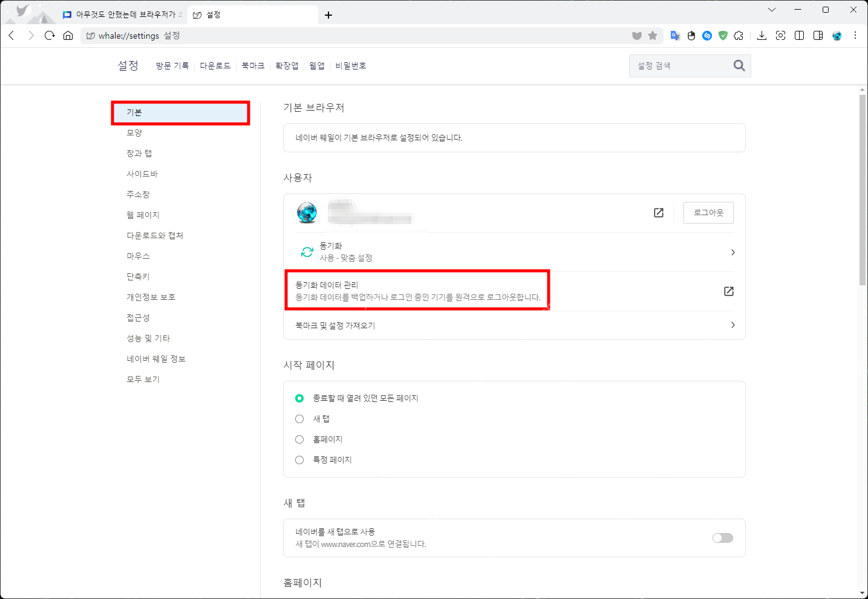Open the 개인정보 보호 settings category
This screenshot has width=868, height=599.
coord(151,297)
